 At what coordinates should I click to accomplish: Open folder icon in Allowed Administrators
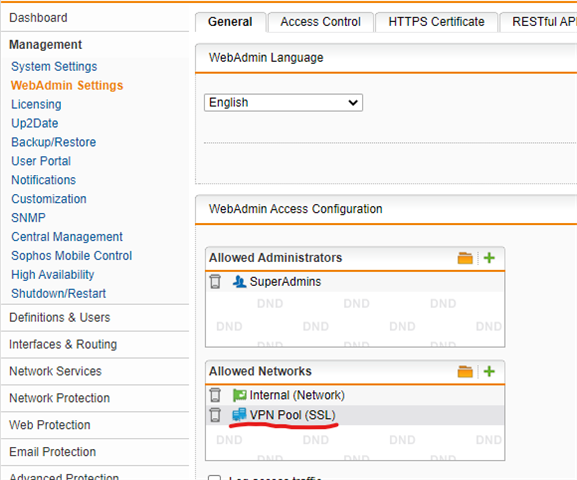465,258
